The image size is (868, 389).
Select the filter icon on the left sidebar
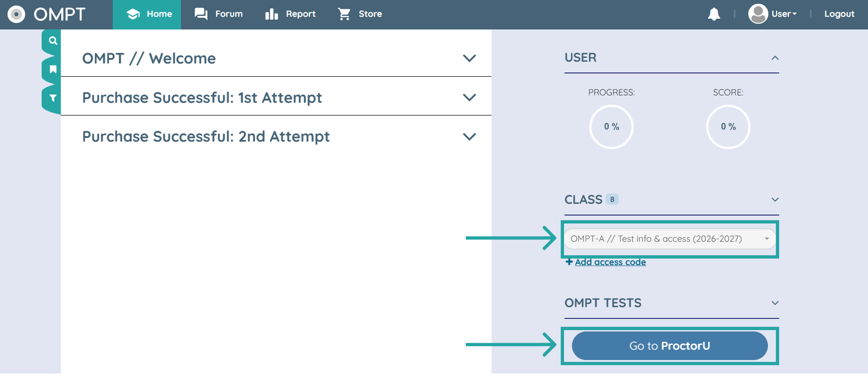[52, 98]
